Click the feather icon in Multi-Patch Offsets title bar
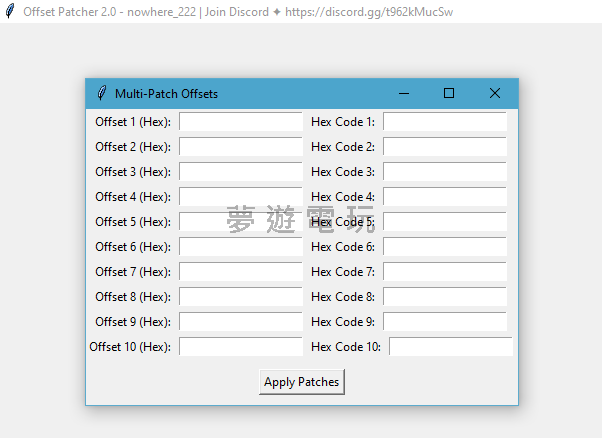 tap(101, 94)
